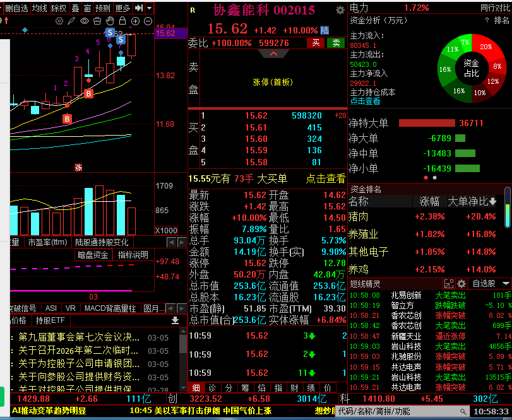This screenshot has width=512, height=420.
Task: Select the 价 price tab
Action: 328,388
